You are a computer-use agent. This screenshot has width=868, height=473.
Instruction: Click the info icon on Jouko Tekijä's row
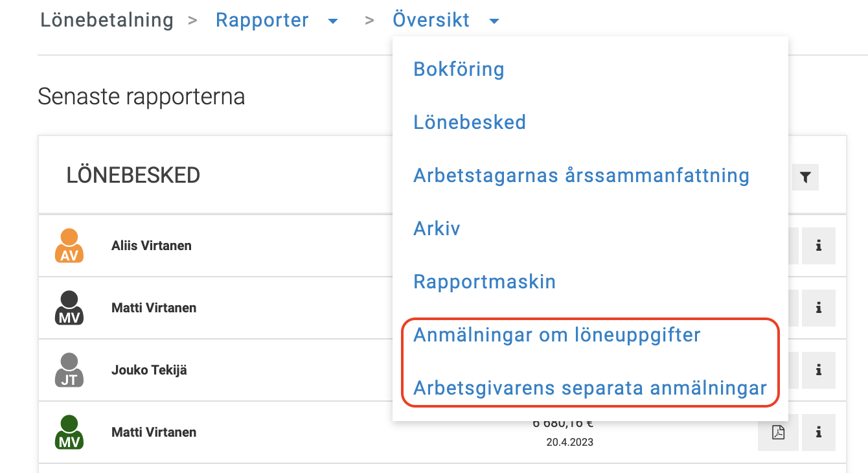tap(818, 370)
